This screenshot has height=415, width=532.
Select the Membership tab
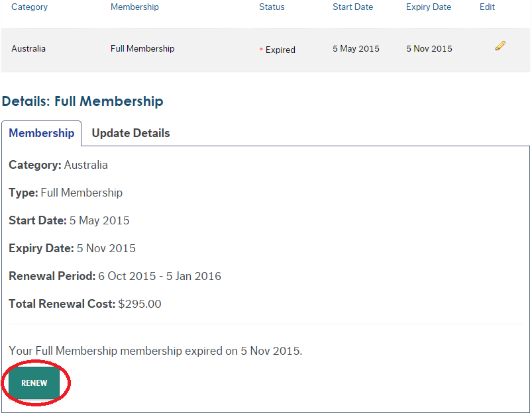point(42,133)
